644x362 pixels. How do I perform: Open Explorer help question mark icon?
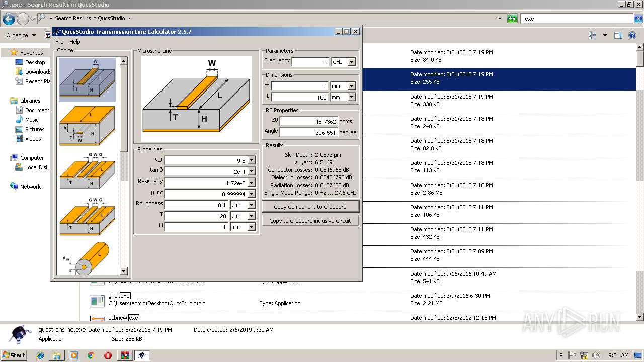[632, 35]
